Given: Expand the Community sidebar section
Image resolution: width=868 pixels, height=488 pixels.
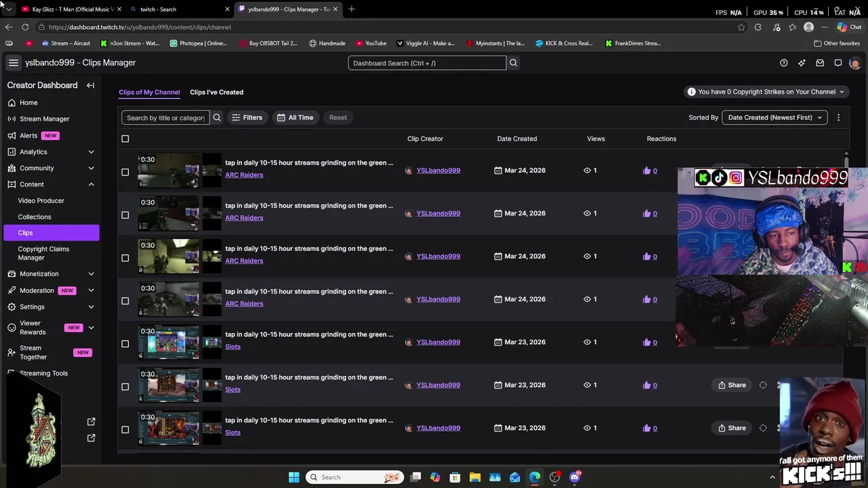Looking at the screenshot, I should pyautogui.click(x=91, y=168).
